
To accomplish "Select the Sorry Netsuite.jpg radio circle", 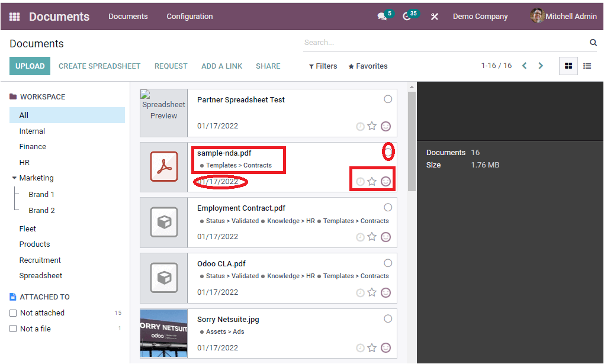I will 388,318.
